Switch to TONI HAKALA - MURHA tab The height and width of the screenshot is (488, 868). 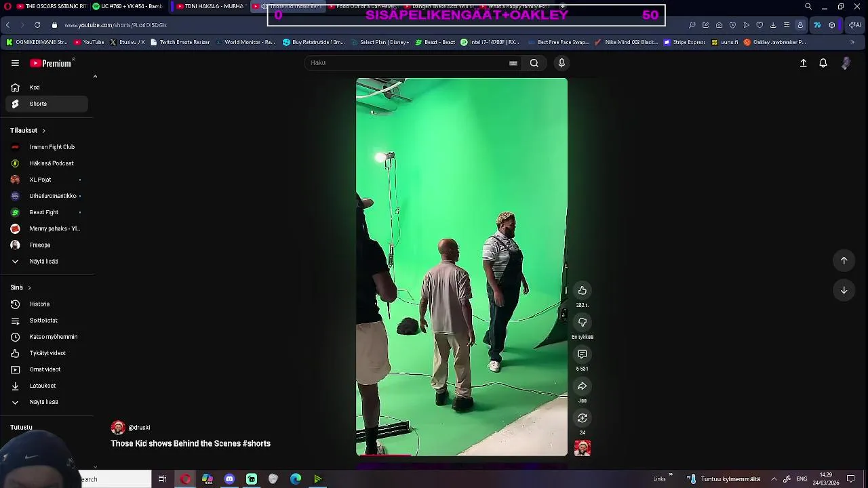tap(210, 6)
